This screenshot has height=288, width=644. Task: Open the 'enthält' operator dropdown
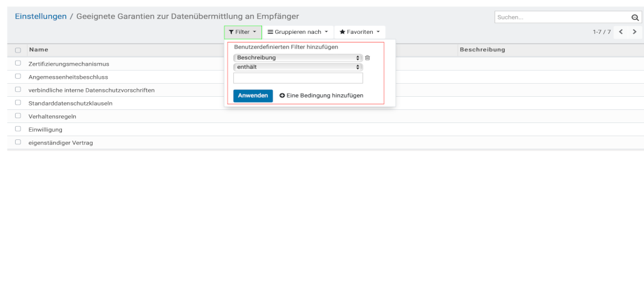[298, 67]
